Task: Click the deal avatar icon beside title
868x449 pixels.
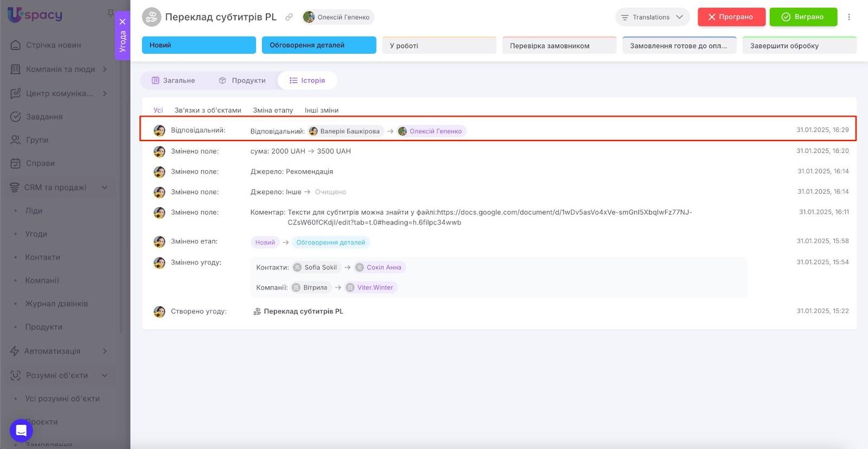Action: point(151,17)
